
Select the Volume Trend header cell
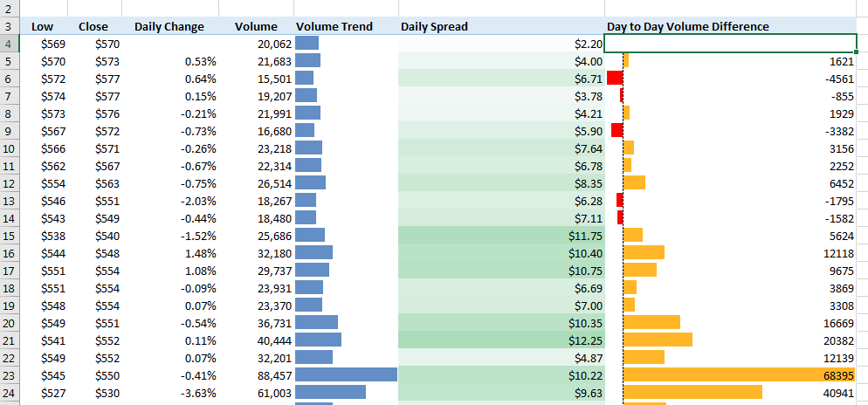[346, 26]
